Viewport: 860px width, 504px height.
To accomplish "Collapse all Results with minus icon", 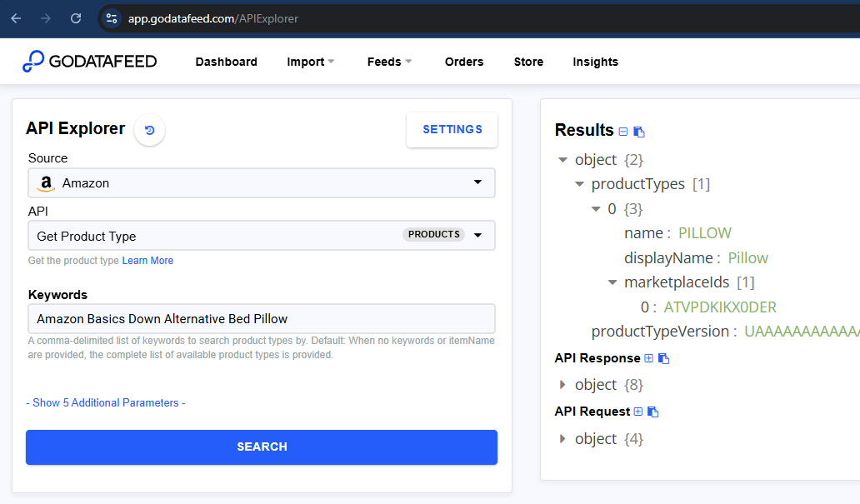I will (x=623, y=132).
